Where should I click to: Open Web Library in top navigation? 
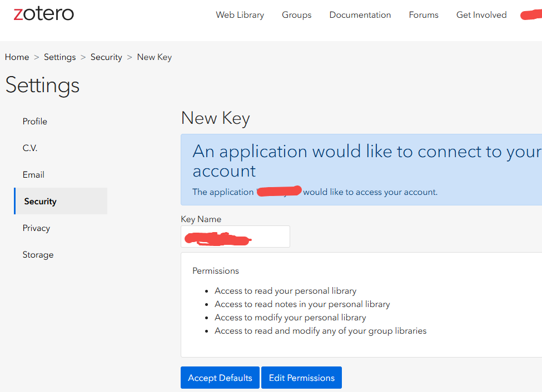coord(240,15)
